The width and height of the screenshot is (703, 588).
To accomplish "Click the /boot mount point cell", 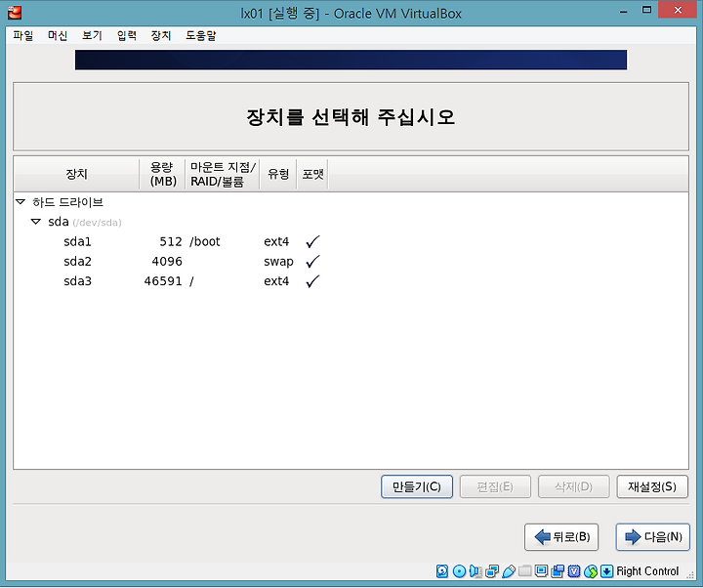I will pyautogui.click(x=205, y=242).
